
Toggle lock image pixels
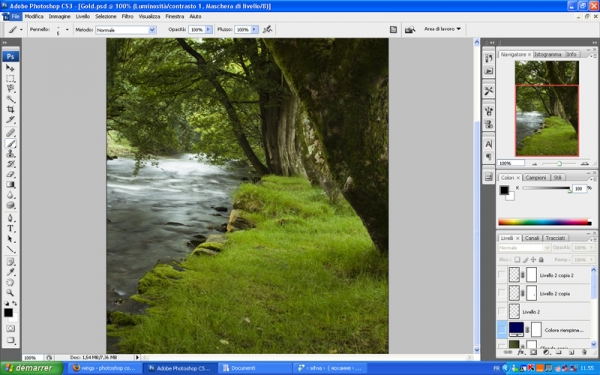(525, 259)
